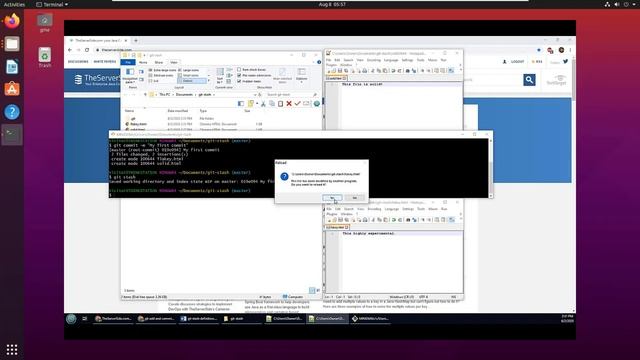The width and height of the screenshot is (640, 360).
Task: Click browser back arrow
Action: [70, 50]
